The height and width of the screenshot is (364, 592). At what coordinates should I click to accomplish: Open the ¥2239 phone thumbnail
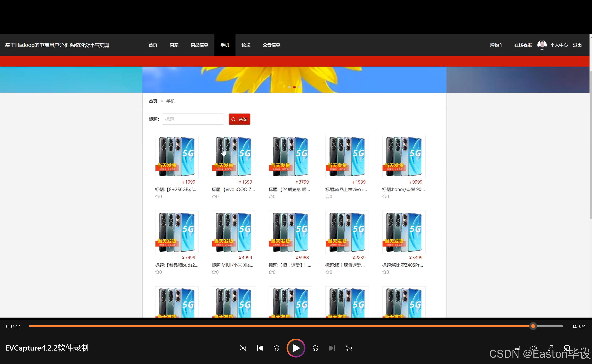pyautogui.click(x=347, y=232)
